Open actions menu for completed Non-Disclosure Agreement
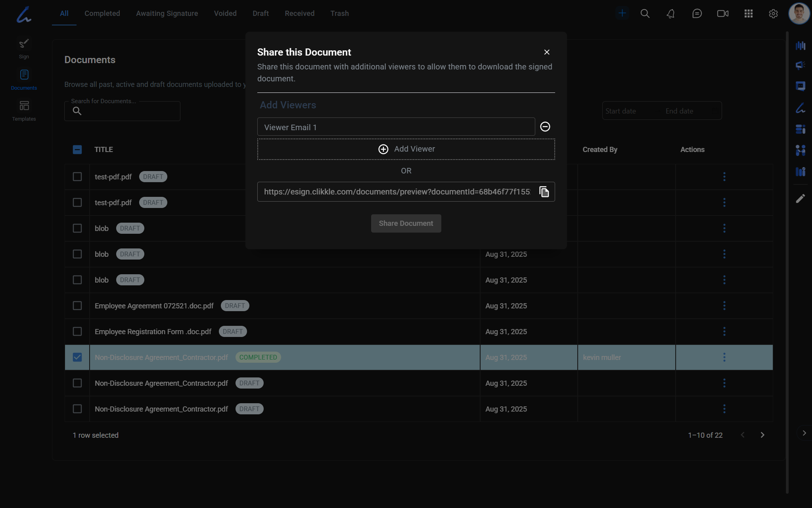 click(x=724, y=357)
